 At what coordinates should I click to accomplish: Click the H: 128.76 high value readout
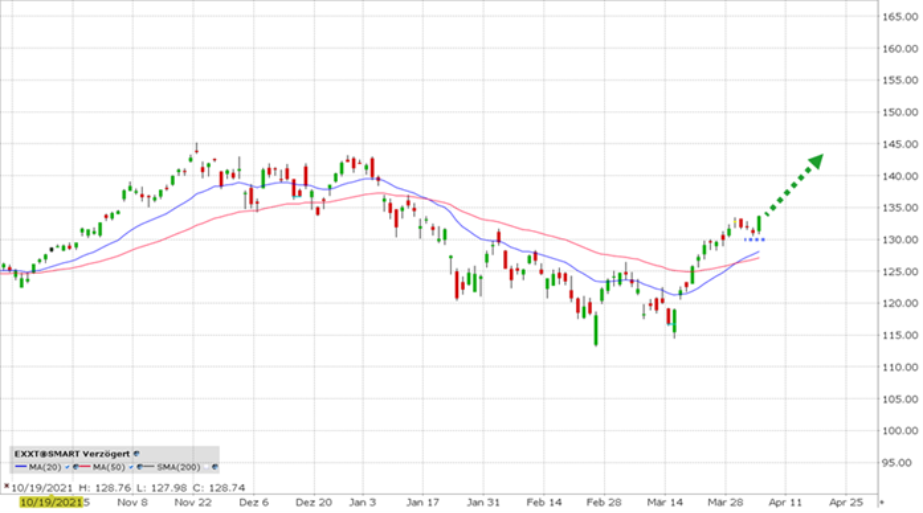(x=104, y=488)
